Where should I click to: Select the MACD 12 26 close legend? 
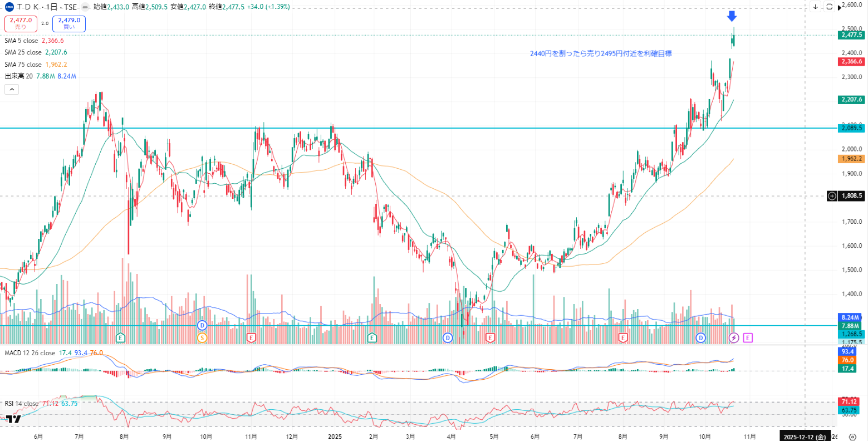tap(30, 353)
